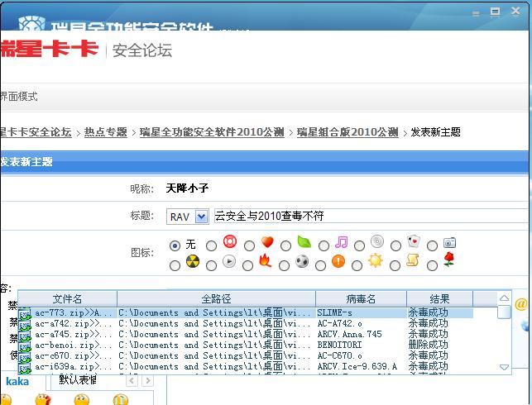The image size is (532, 405).
Task: Sort by the 文件名 column header
Action: pyautogui.click(x=67, y=299)
